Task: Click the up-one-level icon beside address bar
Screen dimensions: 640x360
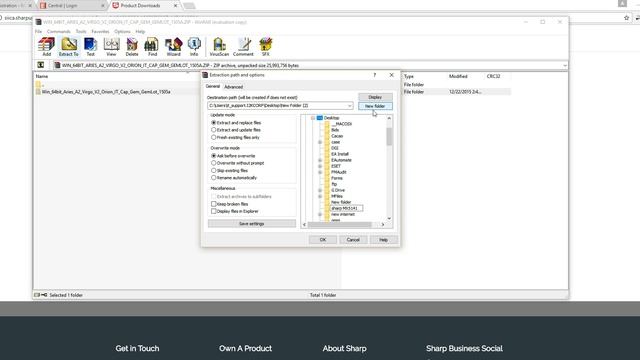Action: pyautogui.click(x=40, y=65)
